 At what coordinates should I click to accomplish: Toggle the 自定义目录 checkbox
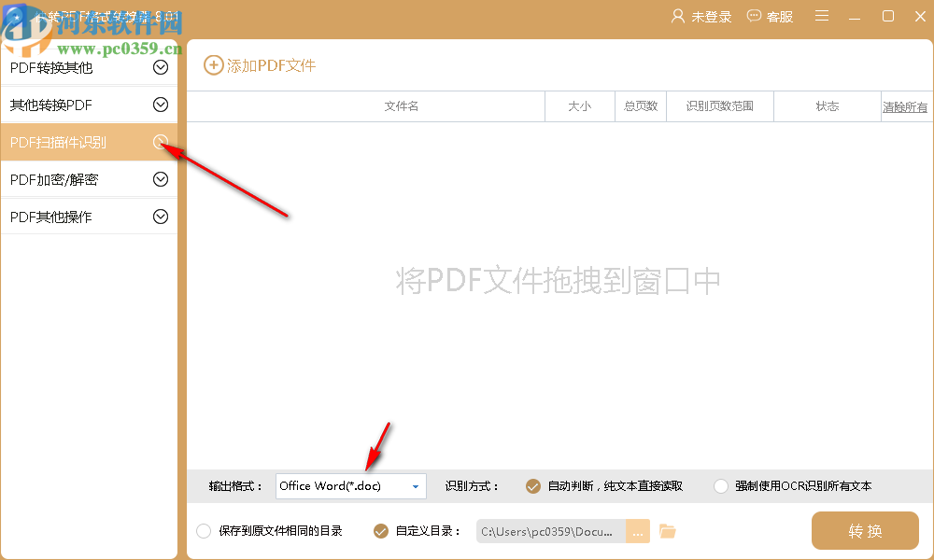point(380,530)
